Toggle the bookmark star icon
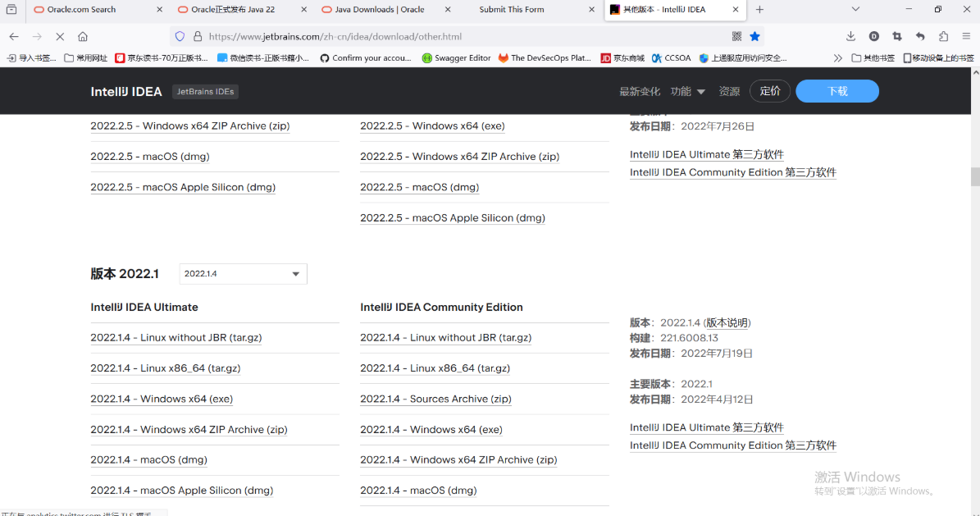 755,36
